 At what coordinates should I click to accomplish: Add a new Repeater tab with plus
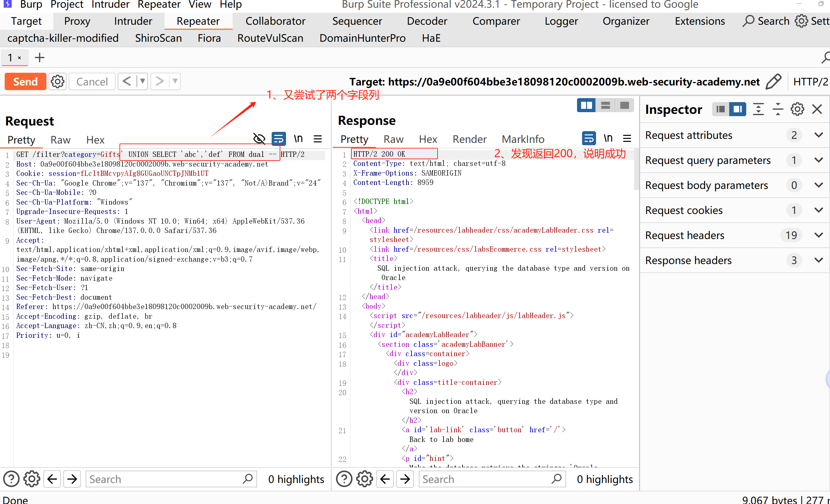pyautogui.click(x=39, y=58)
